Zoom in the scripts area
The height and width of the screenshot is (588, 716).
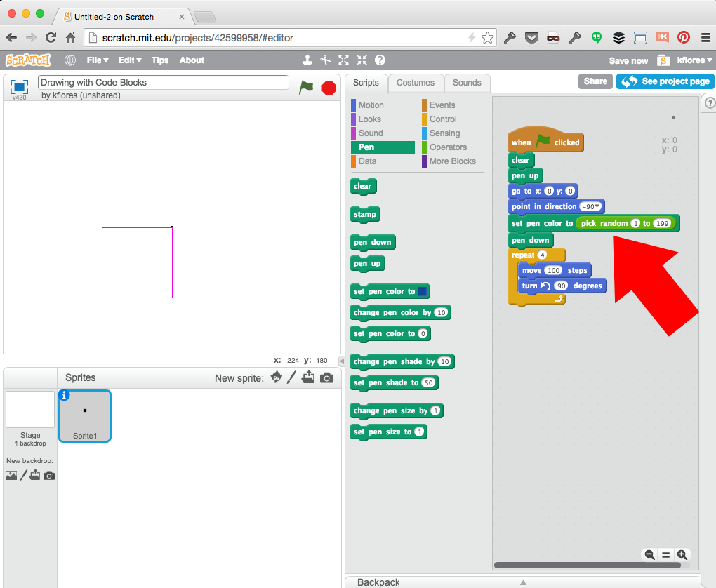tap(682, 555)
